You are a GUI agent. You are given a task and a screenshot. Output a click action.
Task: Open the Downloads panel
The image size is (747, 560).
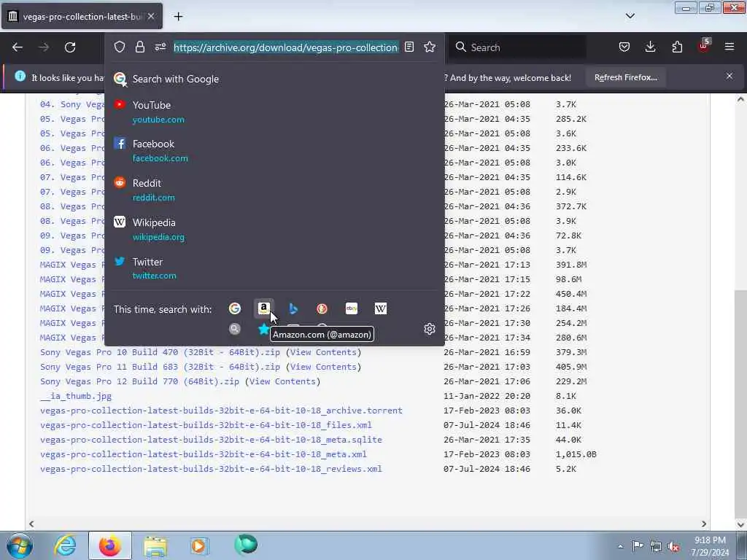click(x=650, y=47)
